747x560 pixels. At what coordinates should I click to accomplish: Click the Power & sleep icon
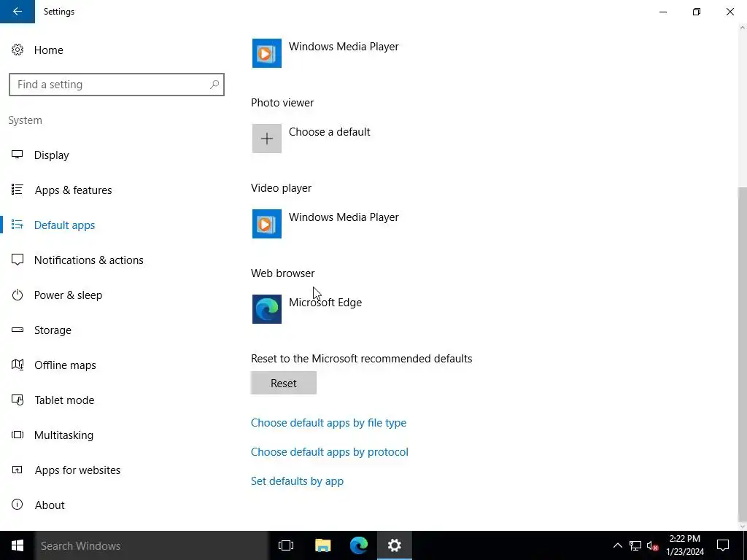click(18, 295)
